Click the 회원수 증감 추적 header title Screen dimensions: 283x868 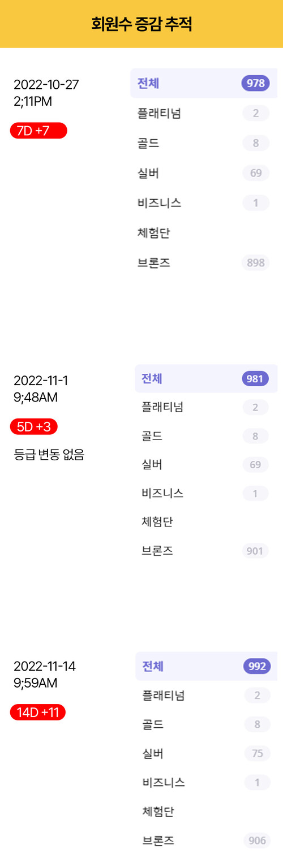point(141,24)
